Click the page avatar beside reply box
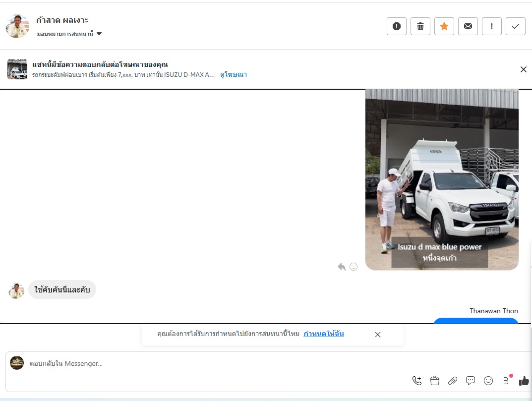 (x=17, y=363)
